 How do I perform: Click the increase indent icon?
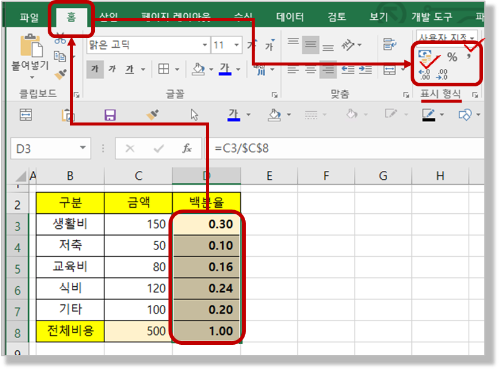click(x=365, y=70)
